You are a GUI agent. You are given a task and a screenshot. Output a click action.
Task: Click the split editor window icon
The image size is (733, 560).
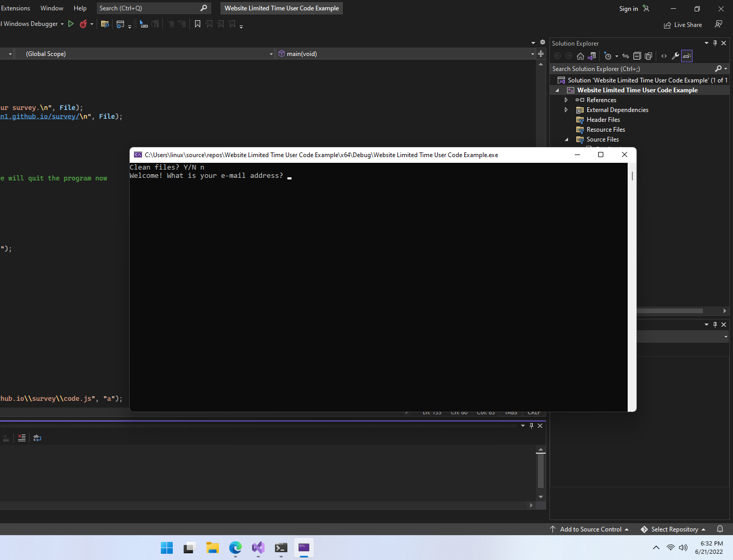coord(541,54)
